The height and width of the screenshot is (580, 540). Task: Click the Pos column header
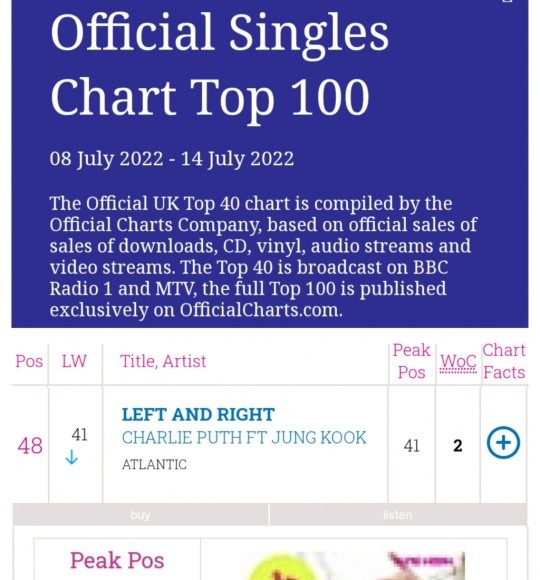[x=29, y=361]
